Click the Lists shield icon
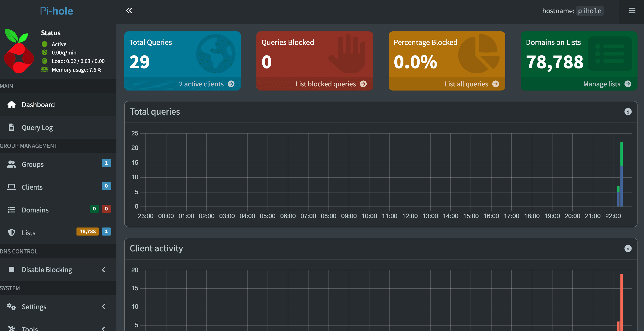 11,232
